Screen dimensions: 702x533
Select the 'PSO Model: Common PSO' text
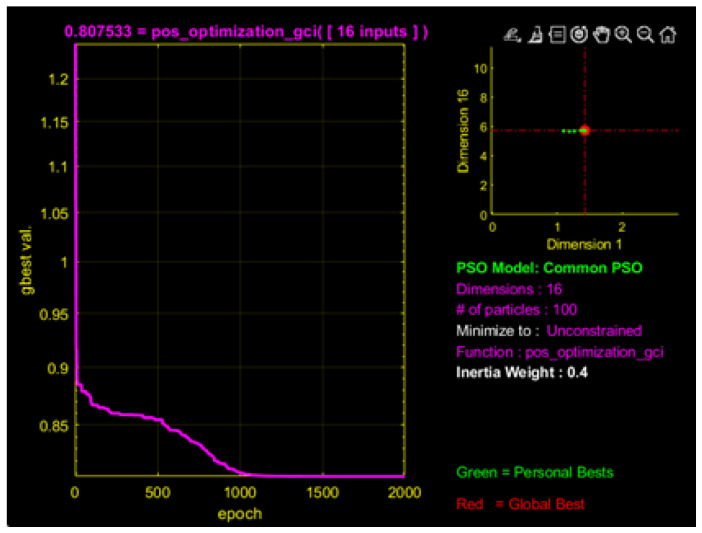coord(549,268)
